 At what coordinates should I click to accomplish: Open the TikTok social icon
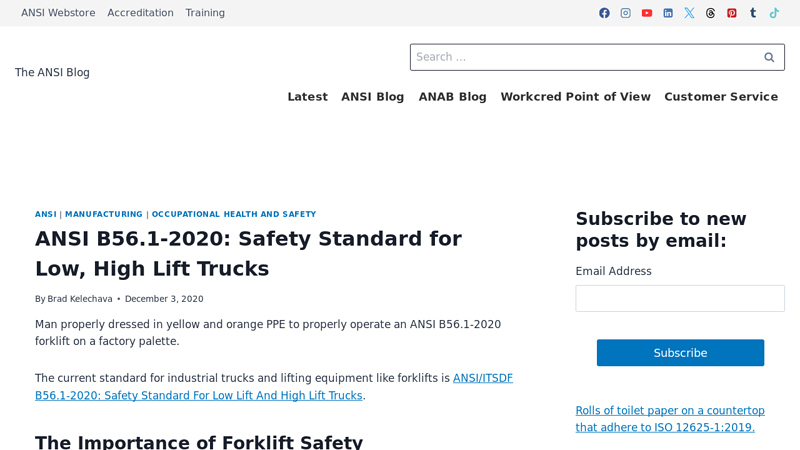pos(774,13)
